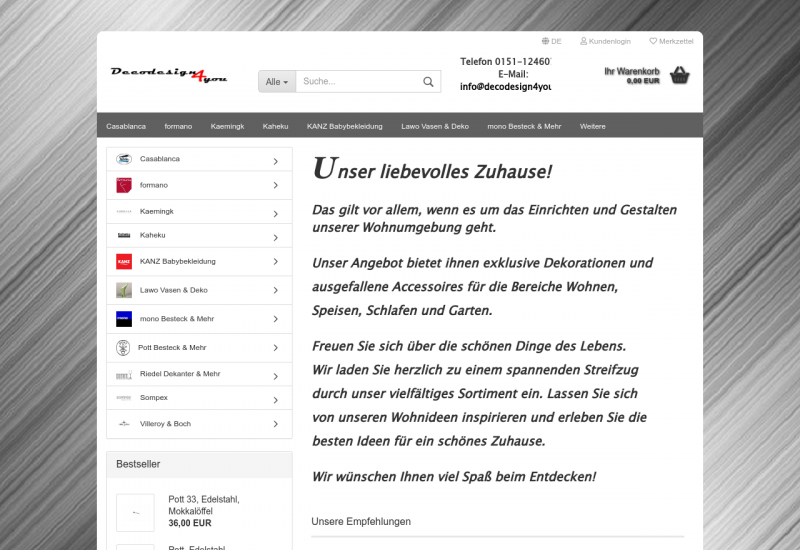Open the shopping cart basket icon
This screenshot has height=550, width=800.
coord(680,75)
